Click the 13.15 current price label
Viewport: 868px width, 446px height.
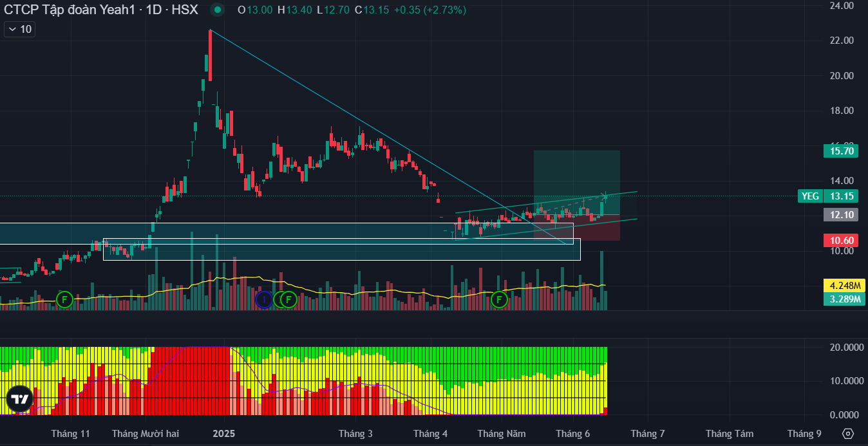(x=842, y=196)
